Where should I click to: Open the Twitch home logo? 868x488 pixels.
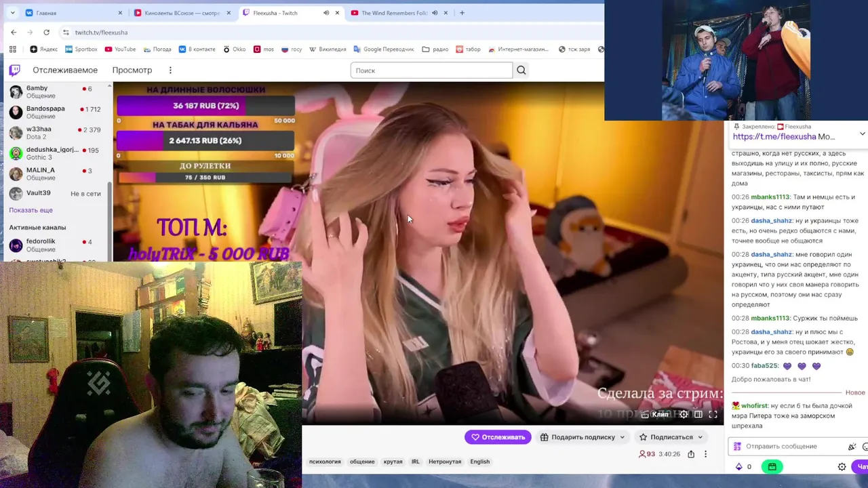[14, 70]
